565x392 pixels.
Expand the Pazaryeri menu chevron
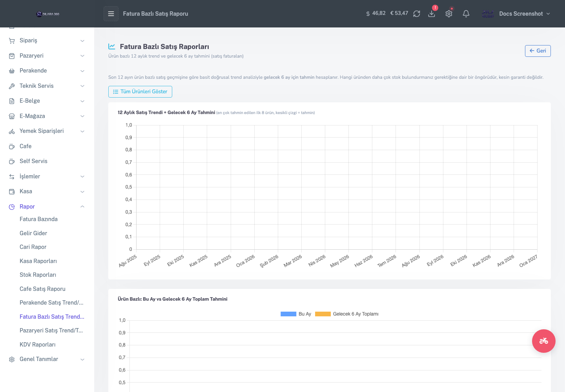click(x=82, y=56)
